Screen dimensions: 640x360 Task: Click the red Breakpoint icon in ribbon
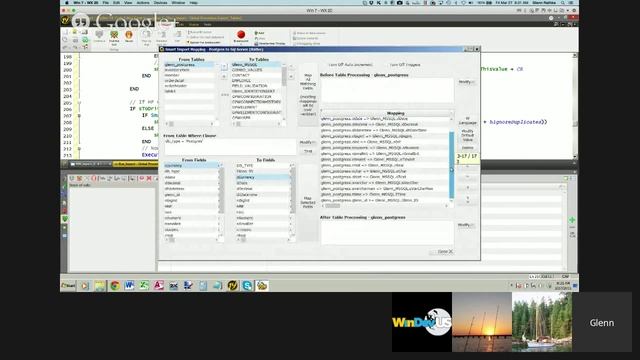(241, 34)
